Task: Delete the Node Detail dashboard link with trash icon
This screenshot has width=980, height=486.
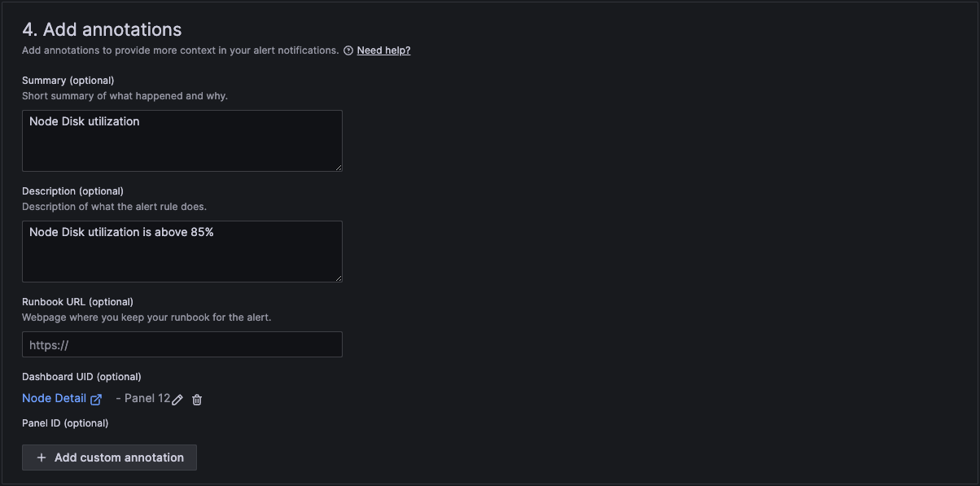Action: tap(197, 400)
